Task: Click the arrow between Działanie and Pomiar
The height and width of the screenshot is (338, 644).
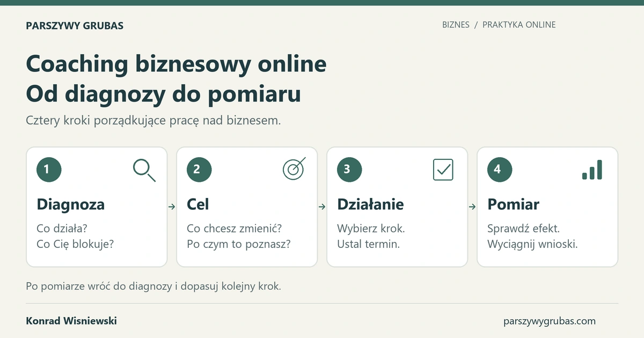Action: (x=472, y=207)
